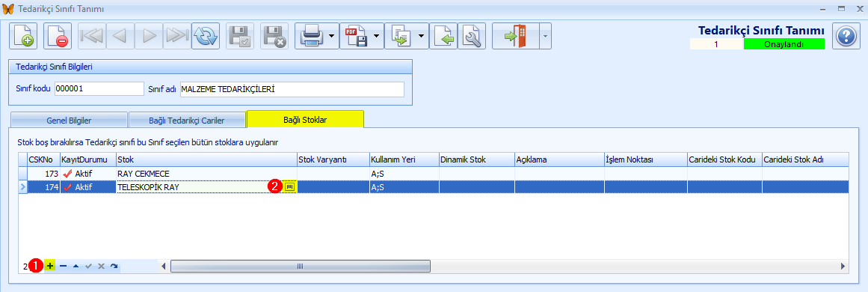
Task: Click the İşlem Noktası column header
Action: coord(645,159)
